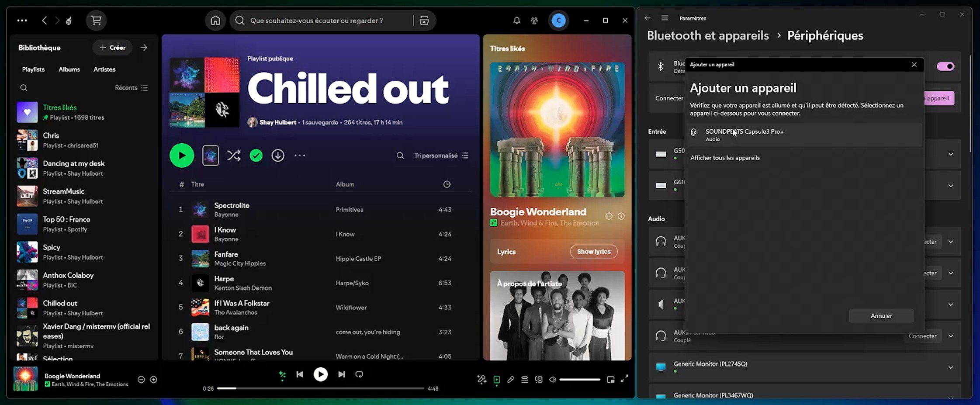
Task: Open Récents sort menu in library
Action: click(x=131, y=88)
